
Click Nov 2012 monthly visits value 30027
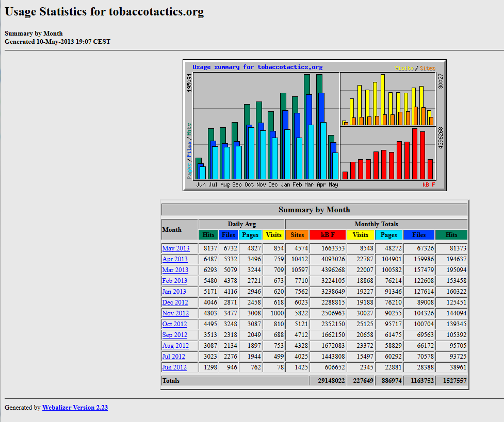pos(365,313)
